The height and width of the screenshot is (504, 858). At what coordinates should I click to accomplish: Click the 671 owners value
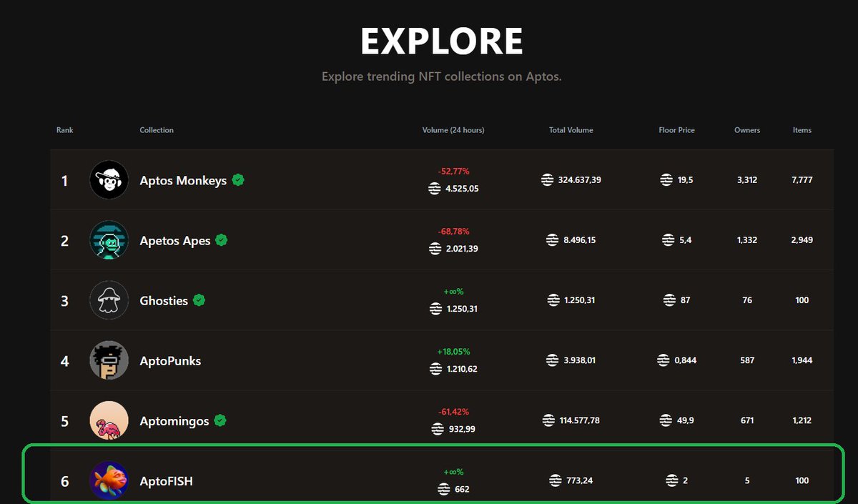click(747, 420)
